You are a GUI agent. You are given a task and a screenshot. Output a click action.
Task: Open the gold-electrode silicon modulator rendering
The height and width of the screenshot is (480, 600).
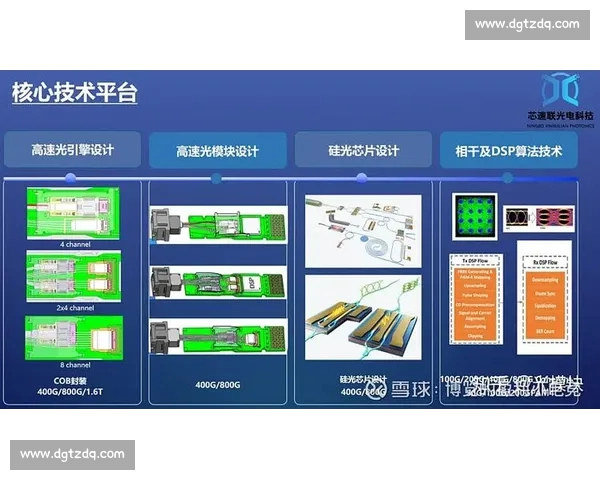coord(363,317)
